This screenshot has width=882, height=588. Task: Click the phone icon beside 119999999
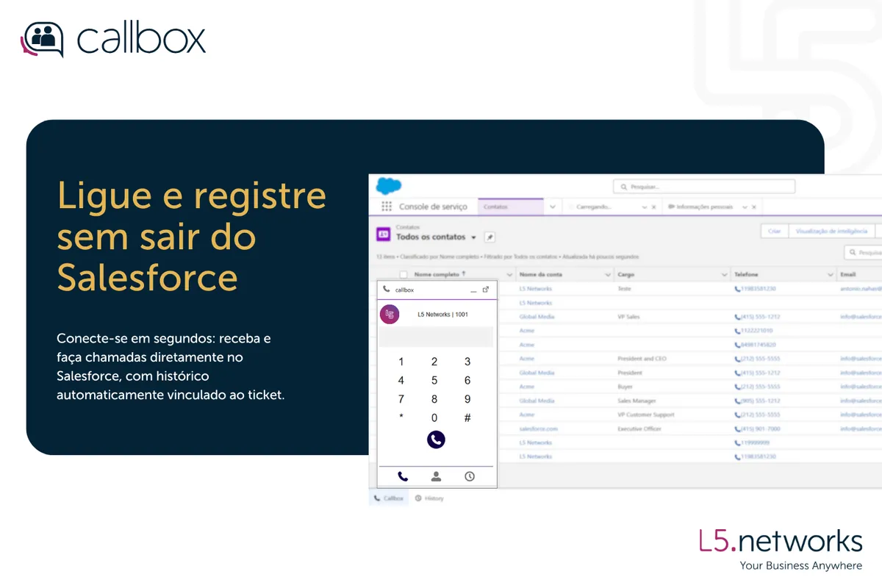pyautogui.click(x=737, y=442)
